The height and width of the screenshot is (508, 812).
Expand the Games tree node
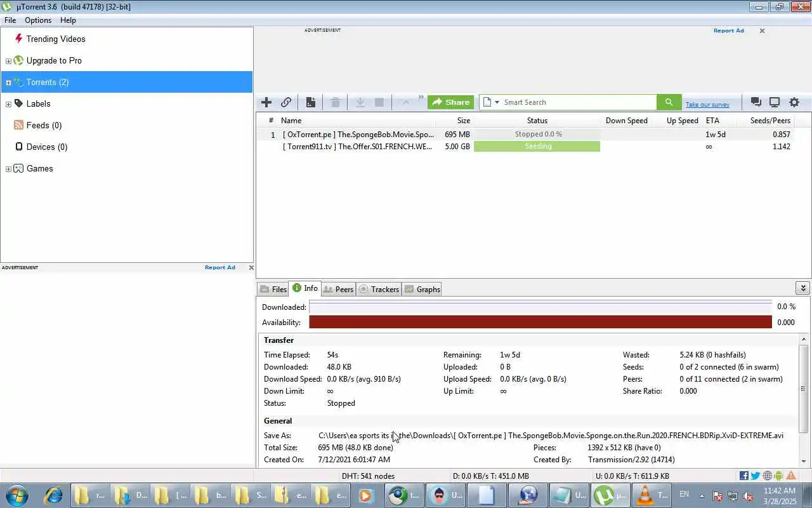click(x=8, y=169)
